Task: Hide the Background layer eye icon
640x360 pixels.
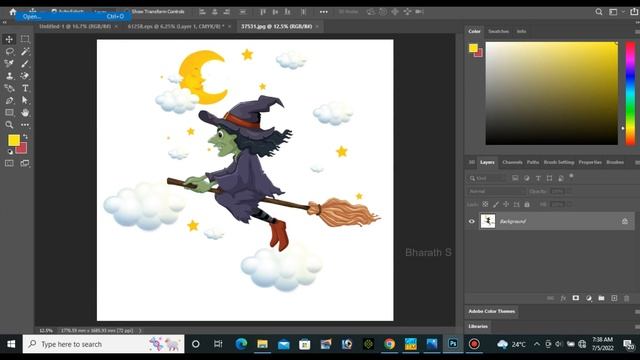Action: pos(472,221)
